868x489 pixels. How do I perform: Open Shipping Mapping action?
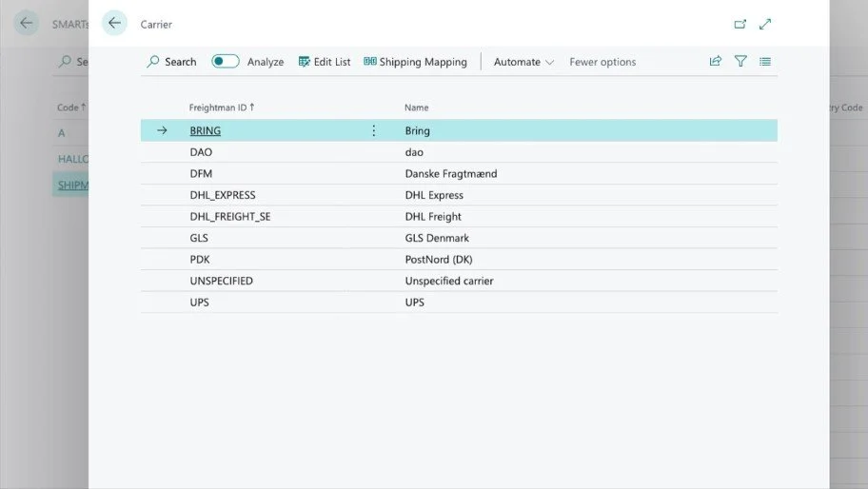415,62
